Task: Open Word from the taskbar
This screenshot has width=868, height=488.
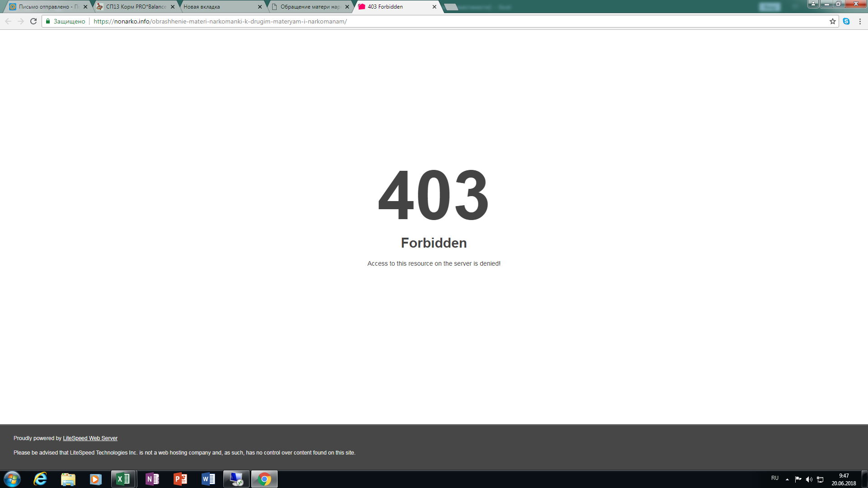Action: pos(208,479)
